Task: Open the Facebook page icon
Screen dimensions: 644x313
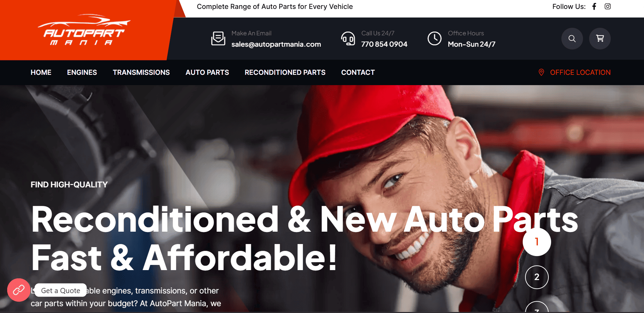Action: point(594,7)
